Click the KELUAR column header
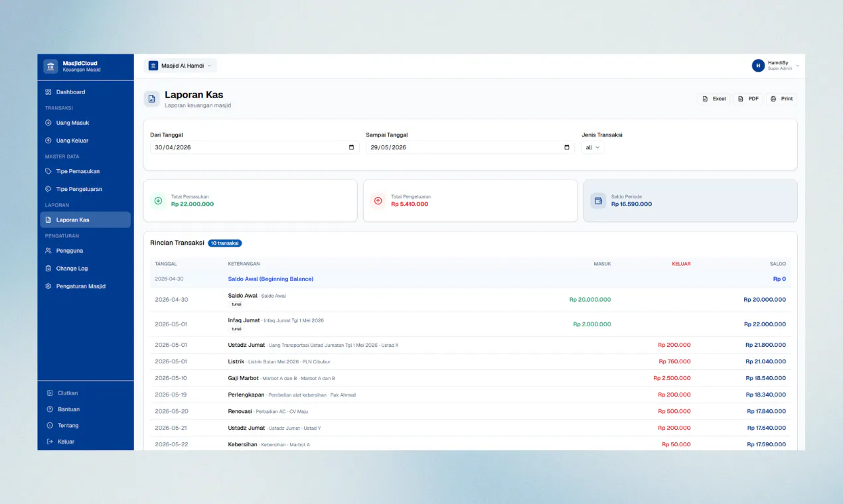 coord(681,264)
